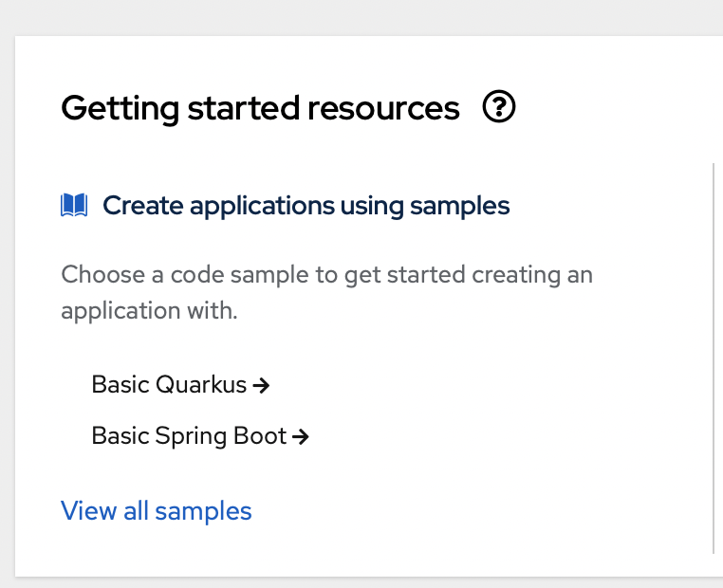Click the Choose a code sample description
The image size is (723, 588).
click(326, 276)
